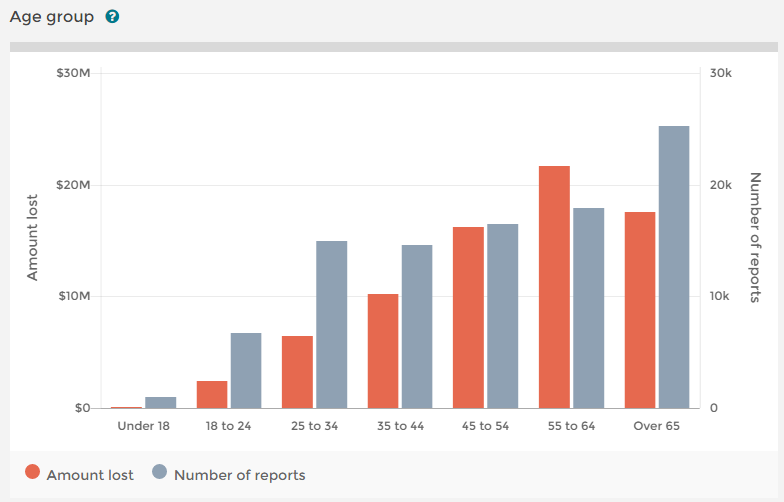The height and width of the screenshot is (502, 784).
Task: Click the 55 to 64 amount lost bar
Action: 554,287
